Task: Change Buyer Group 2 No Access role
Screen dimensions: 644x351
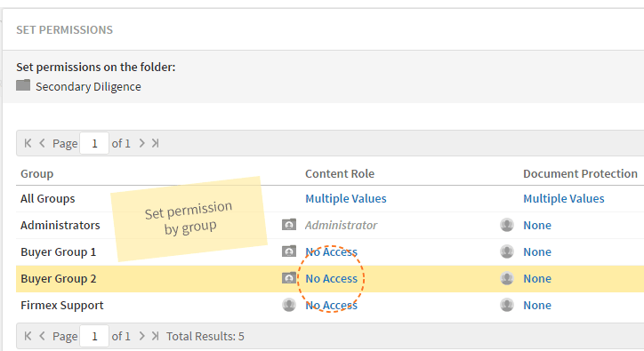Action: (x=332, y=279)
